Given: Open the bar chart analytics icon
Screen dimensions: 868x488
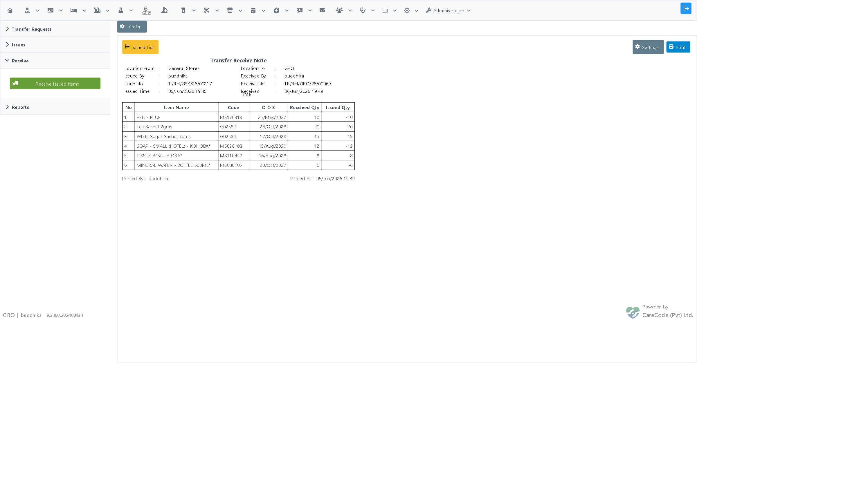Looking at the screenshot, I should [x=385, y=10].
